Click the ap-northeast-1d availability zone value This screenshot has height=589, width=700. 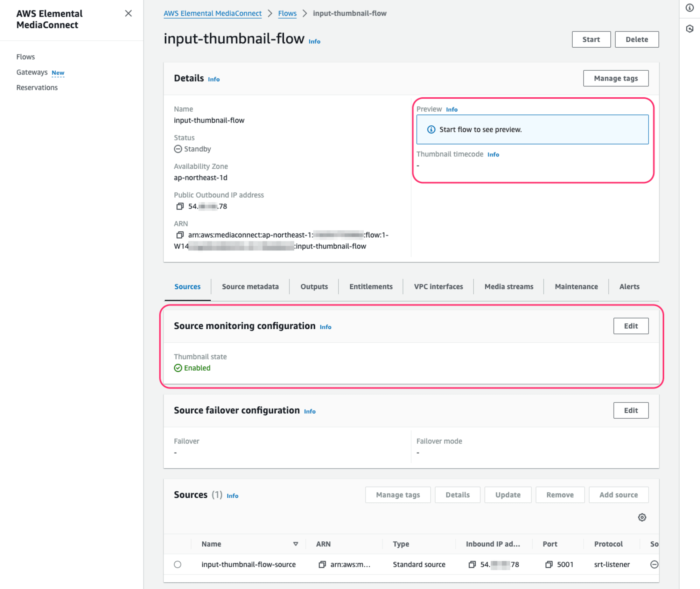click(x=201, y=177)
